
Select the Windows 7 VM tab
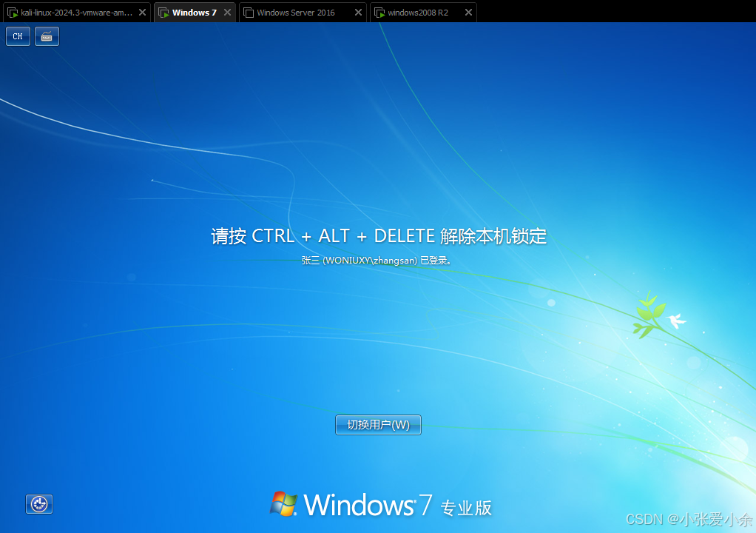(x=195, y=13)
